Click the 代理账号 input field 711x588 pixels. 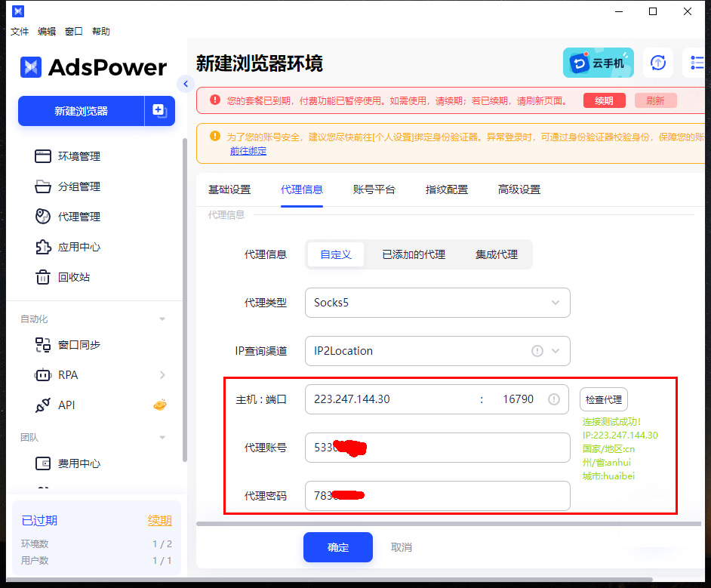(438, 448)
